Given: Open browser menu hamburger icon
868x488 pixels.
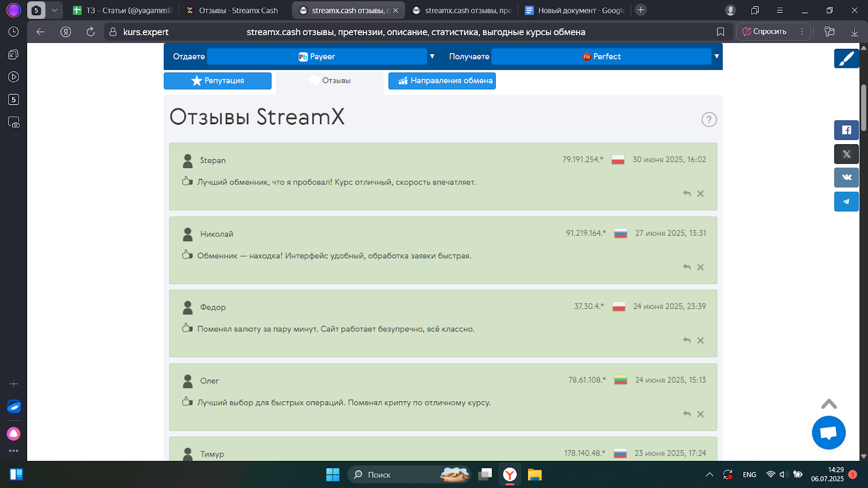Looking at the screenshot, I should 780,10.
